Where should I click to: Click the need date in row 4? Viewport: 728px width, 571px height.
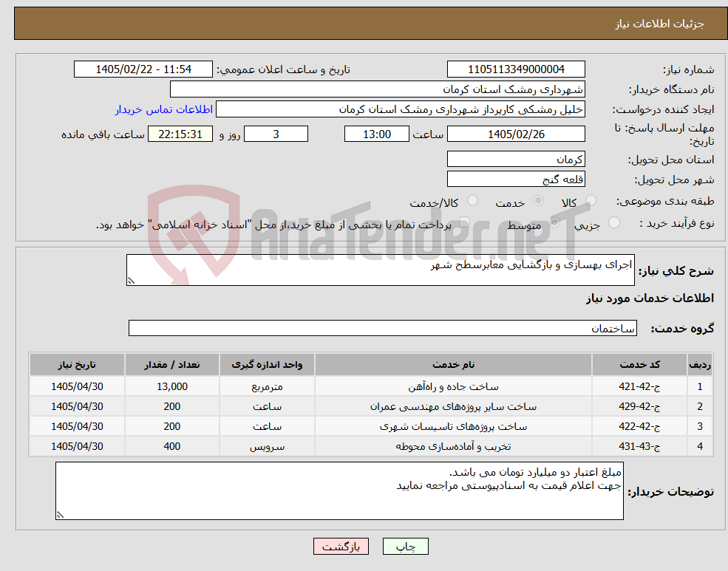[77, 446]
